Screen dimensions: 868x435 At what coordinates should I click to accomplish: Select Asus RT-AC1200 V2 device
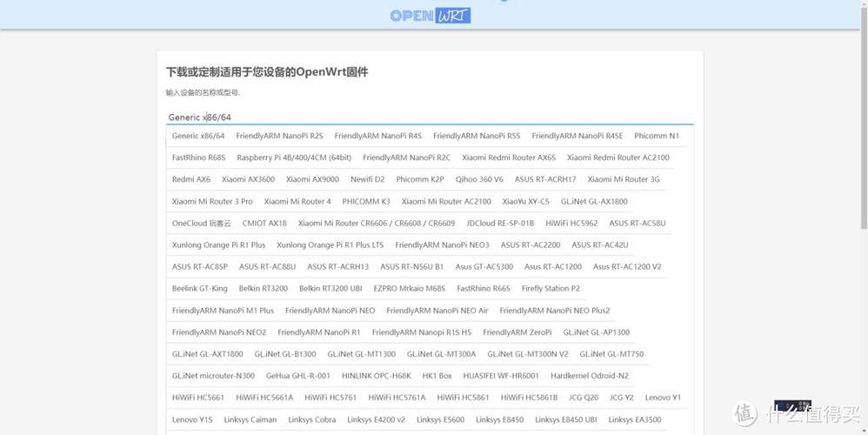coord(626,267)
